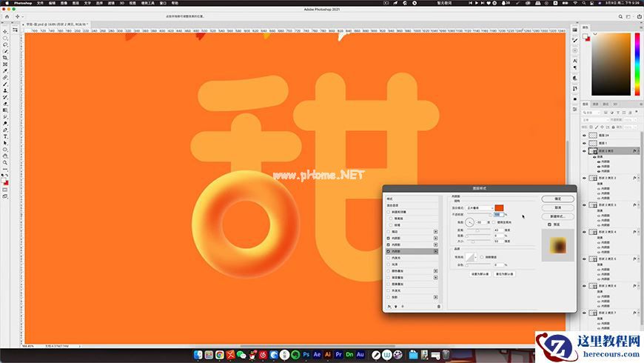644x363 pixels.
Task: Switch to the 路径 tab
Action: [606, 104]
